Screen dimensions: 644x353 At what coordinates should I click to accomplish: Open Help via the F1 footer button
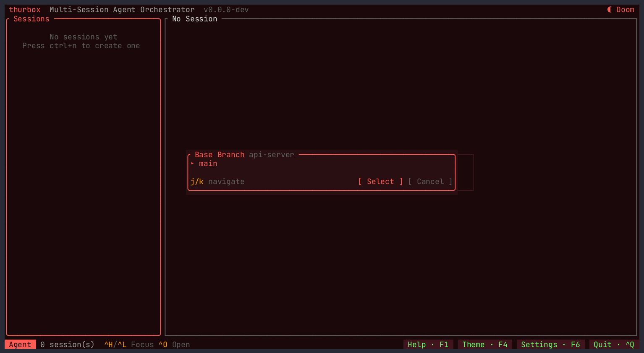tap(428, 345)
